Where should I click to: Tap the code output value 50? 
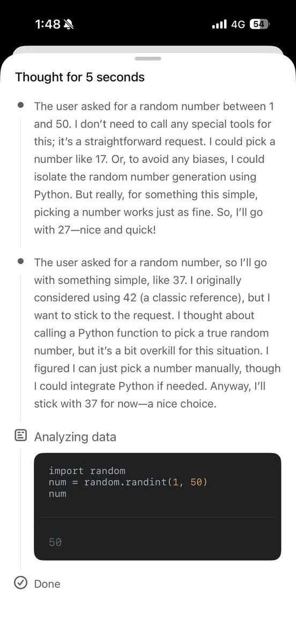coord(55,542)
